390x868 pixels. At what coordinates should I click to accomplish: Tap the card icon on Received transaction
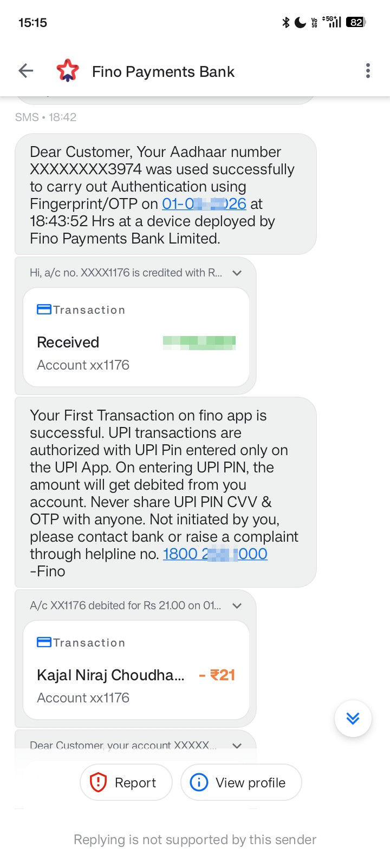tap(44, 310)
